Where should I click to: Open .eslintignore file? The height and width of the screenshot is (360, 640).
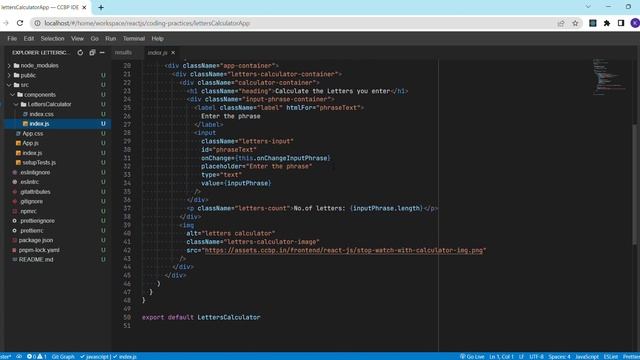click(35, 172)
